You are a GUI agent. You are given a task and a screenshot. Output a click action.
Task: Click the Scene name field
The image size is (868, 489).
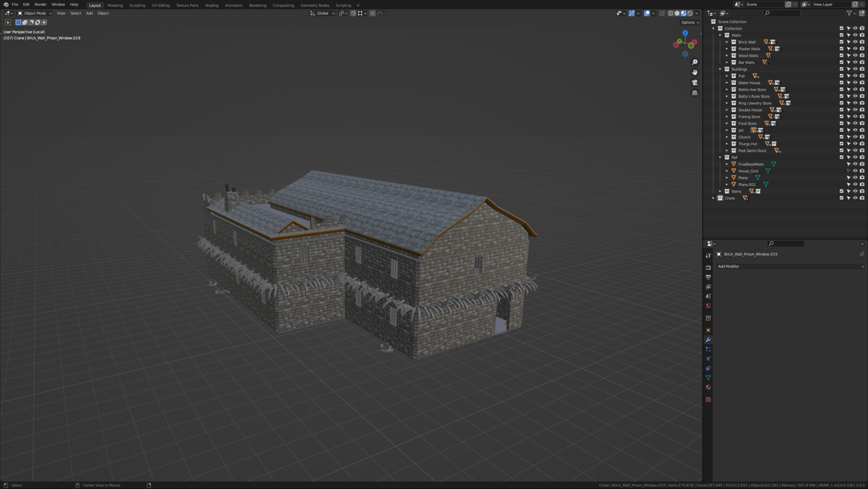click(764, 4)
